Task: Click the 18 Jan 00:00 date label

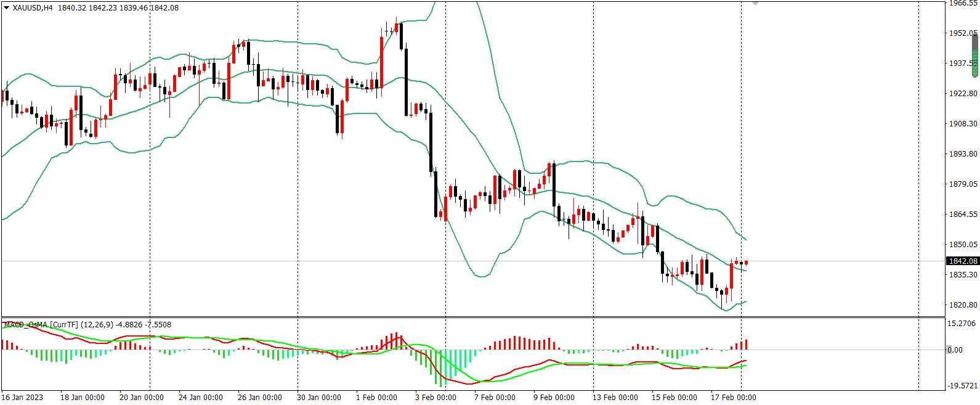Action: click(82, 398)
